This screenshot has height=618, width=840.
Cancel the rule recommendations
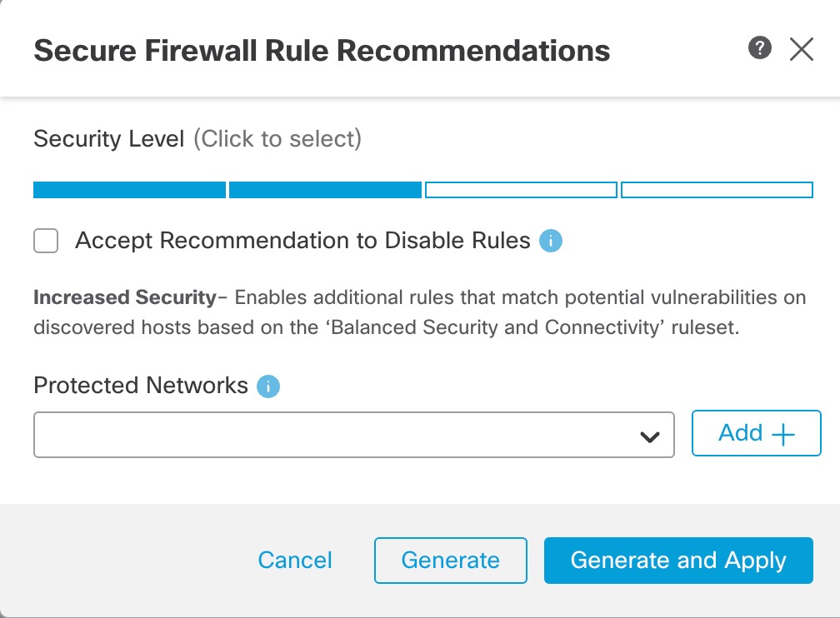295,561
